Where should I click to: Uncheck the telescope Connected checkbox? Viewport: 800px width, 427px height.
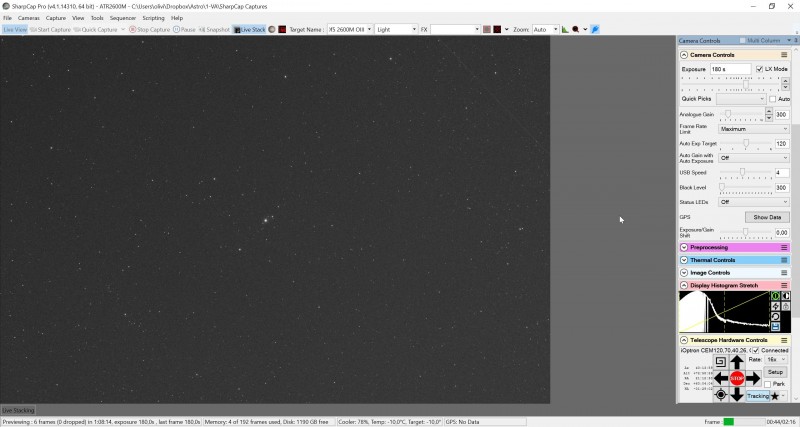[x=756, y=350]
